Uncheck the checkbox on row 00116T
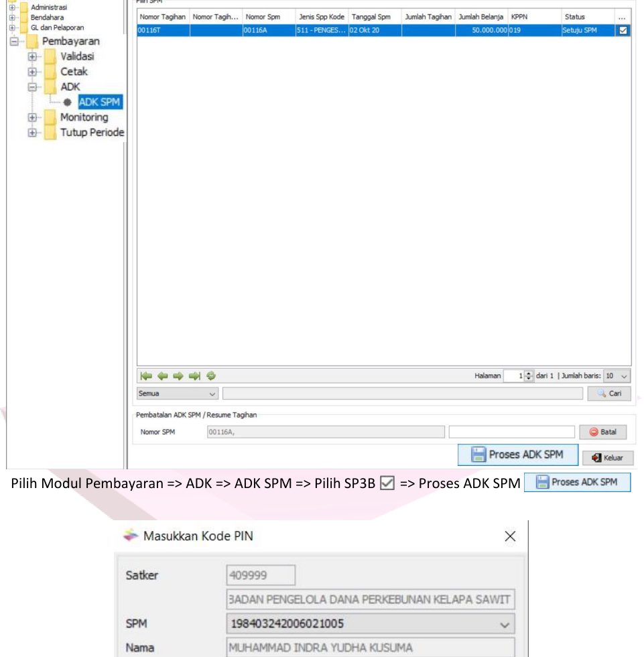Screen dimensions: 644x657 623,31
